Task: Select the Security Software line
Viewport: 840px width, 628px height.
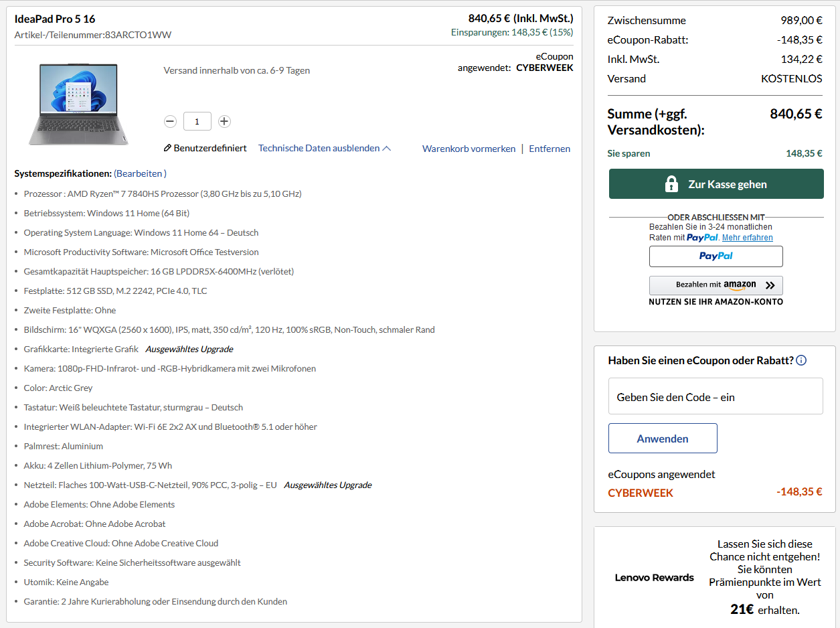Action: click(133, 562)
